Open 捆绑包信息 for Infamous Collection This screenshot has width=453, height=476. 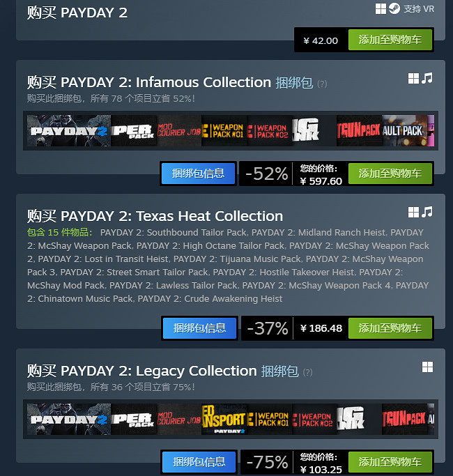(198, 174)
